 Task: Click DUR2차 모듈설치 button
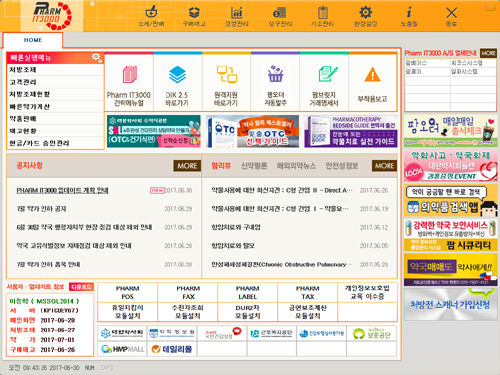248,312
